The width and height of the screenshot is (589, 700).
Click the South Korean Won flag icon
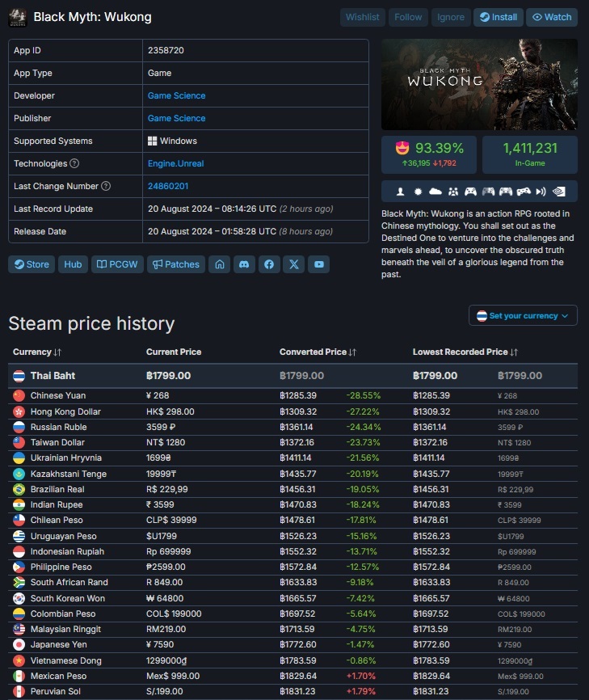coord(19,598)
